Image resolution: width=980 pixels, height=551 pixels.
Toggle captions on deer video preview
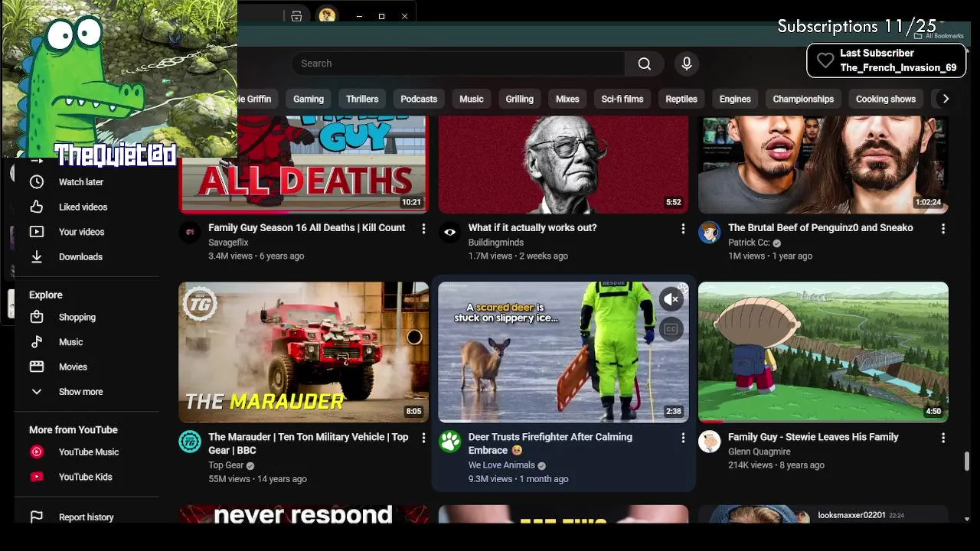point(671,329)
